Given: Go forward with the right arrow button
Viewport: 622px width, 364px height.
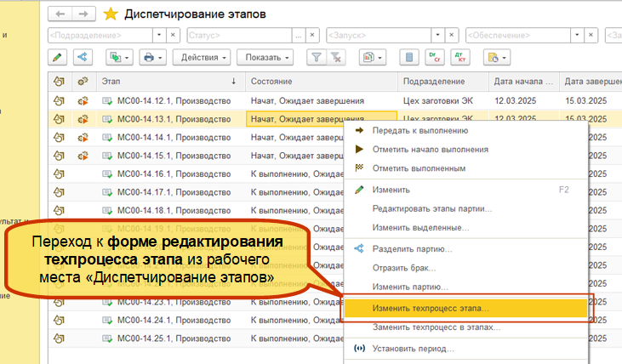Looking at the screenshot, I should click(83, 14).
